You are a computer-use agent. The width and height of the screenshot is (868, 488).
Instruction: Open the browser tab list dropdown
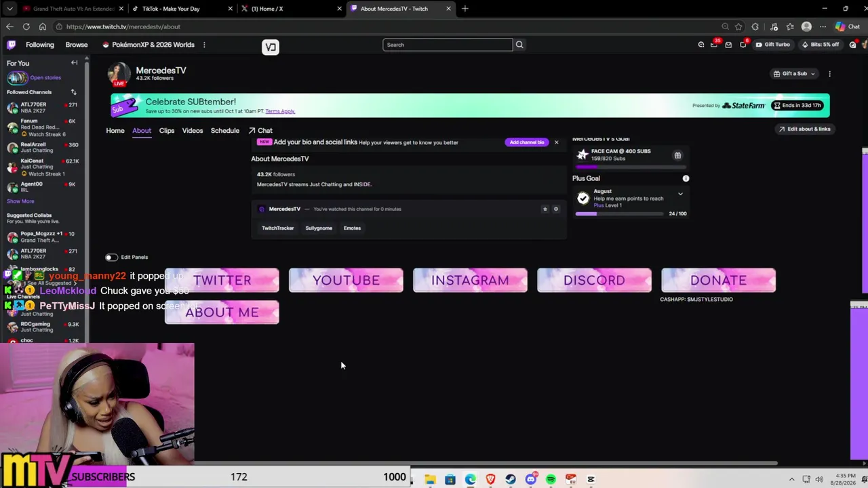(x=9, y=9)
